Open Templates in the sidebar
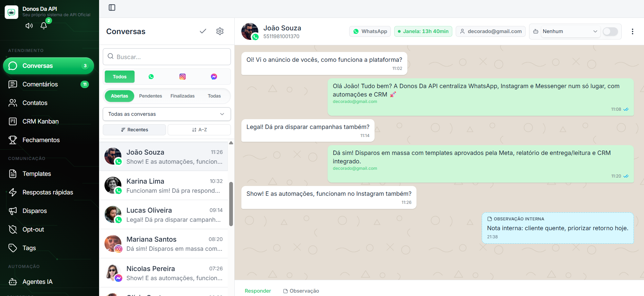 click(x=48, y=174)
